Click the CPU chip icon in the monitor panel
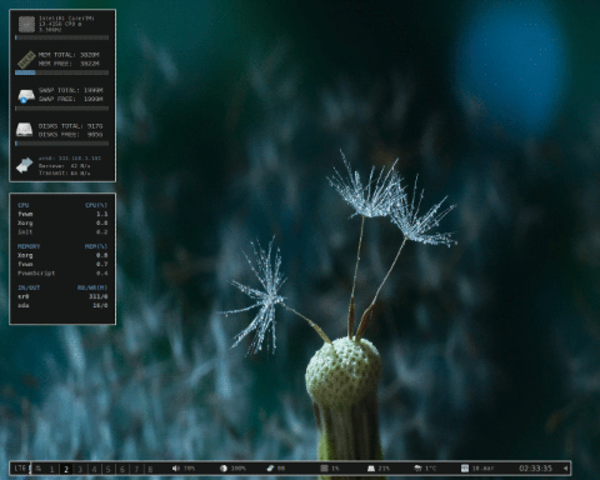The width and height of the screenshot is (600, 480). point(27,24)
